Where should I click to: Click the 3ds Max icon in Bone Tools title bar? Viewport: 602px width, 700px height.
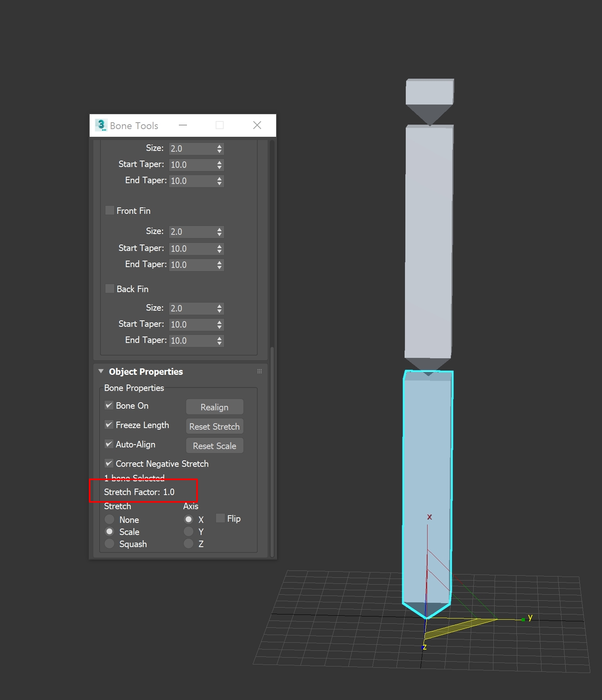(x=101, y=125)
